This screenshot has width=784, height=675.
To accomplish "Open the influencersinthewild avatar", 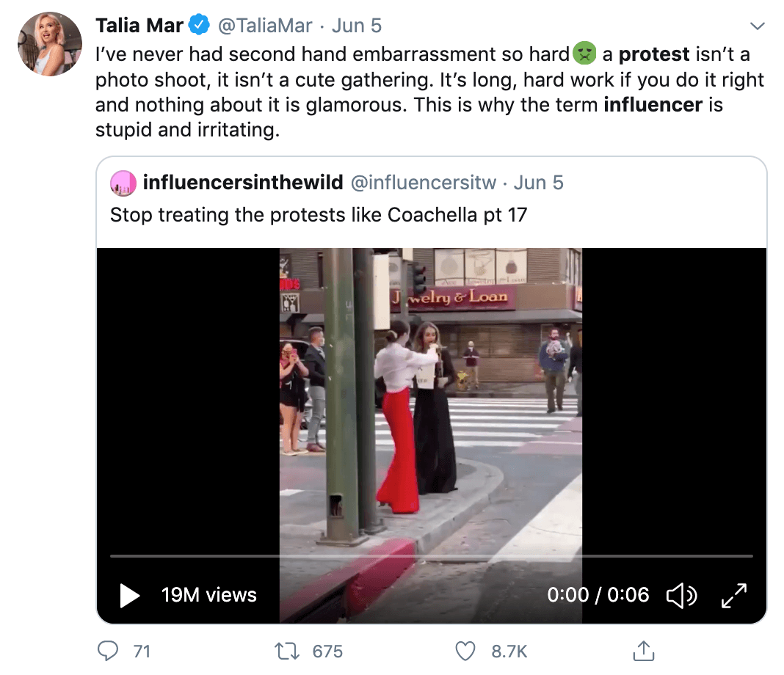I will [123, 183].
